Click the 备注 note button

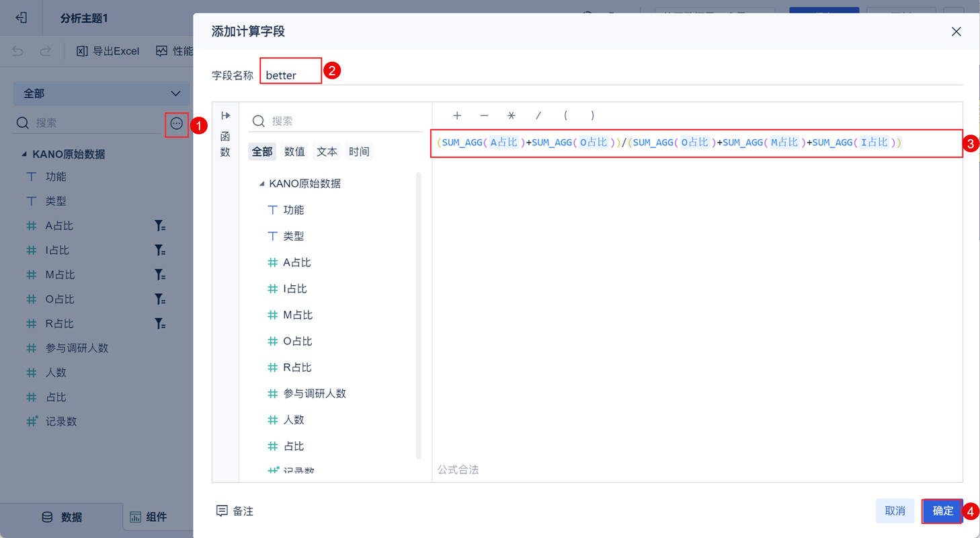235,511
